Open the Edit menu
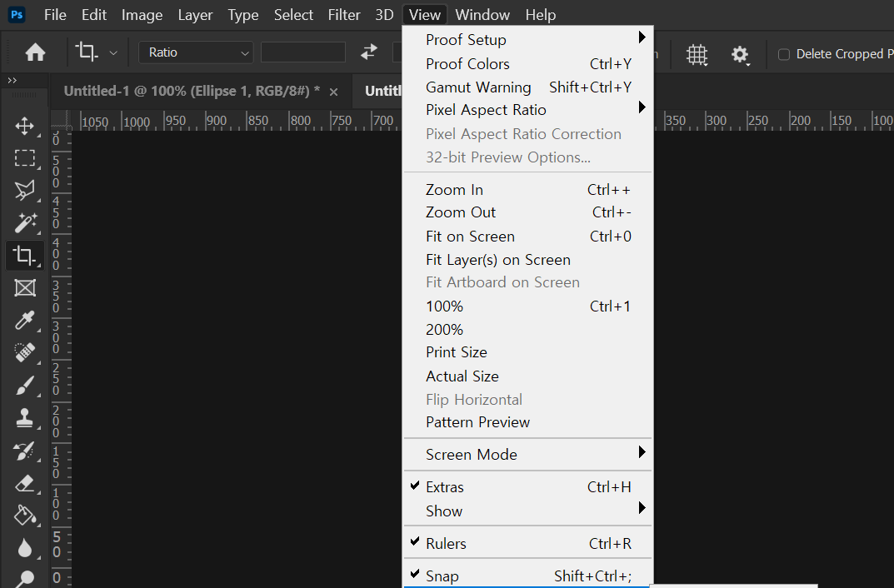The width and height of the screenshot is (894, 588). [x=94, y=15]
